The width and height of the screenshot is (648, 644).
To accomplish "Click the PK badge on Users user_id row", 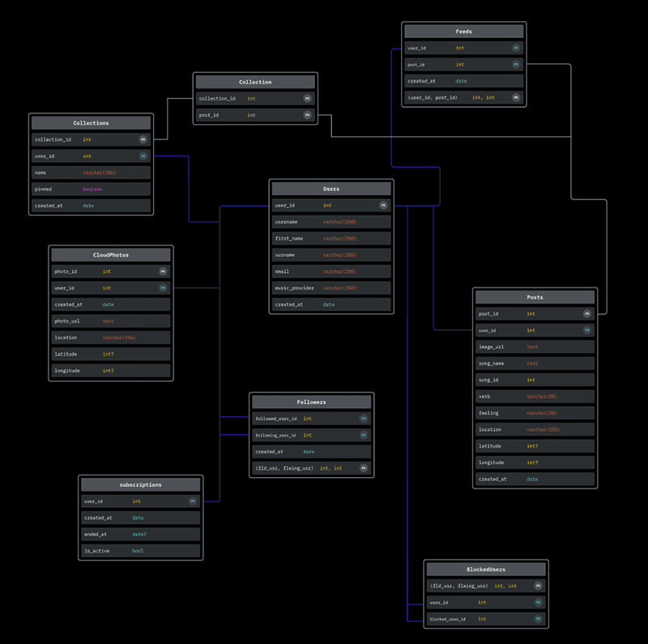I will pos(383,206).
